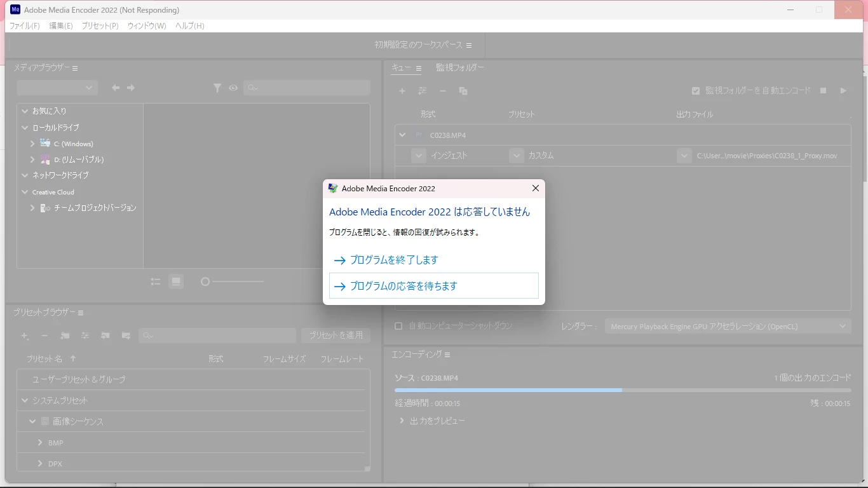
Task: Open the Media Browser location dropdown
Action: 57,88
